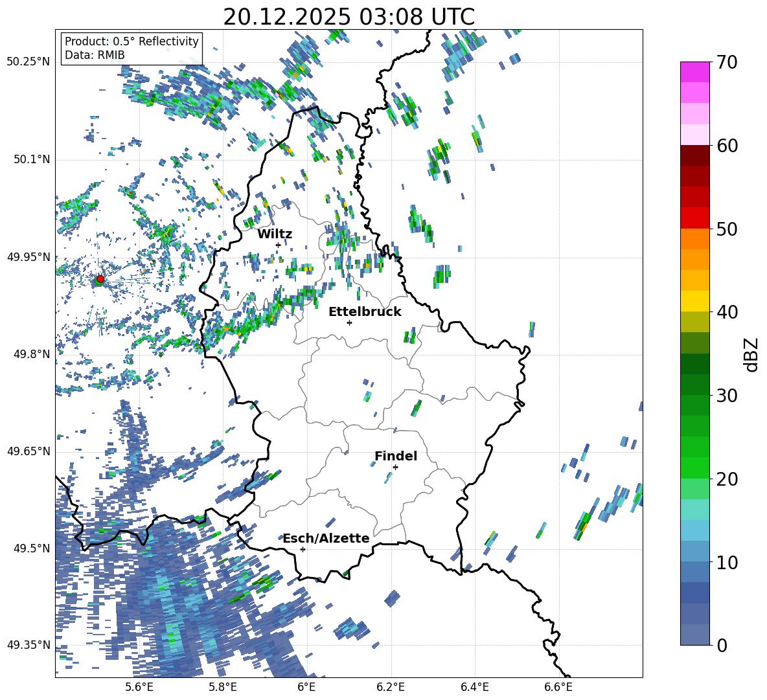Click the Product: 0.5° Reflectivity text
Viewport: 767px width, 700px height.
coord(132,41)
